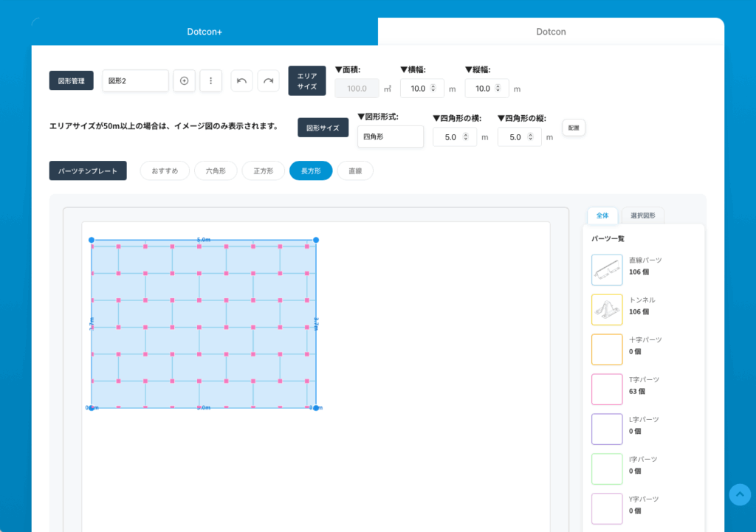Select the 長方形 template option

click(311, 171)
